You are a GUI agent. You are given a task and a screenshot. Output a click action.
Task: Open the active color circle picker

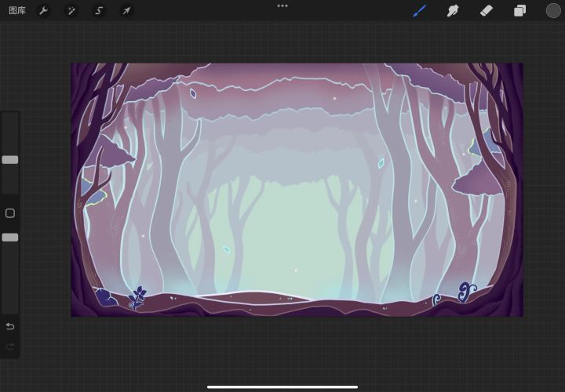pos(553,11)
